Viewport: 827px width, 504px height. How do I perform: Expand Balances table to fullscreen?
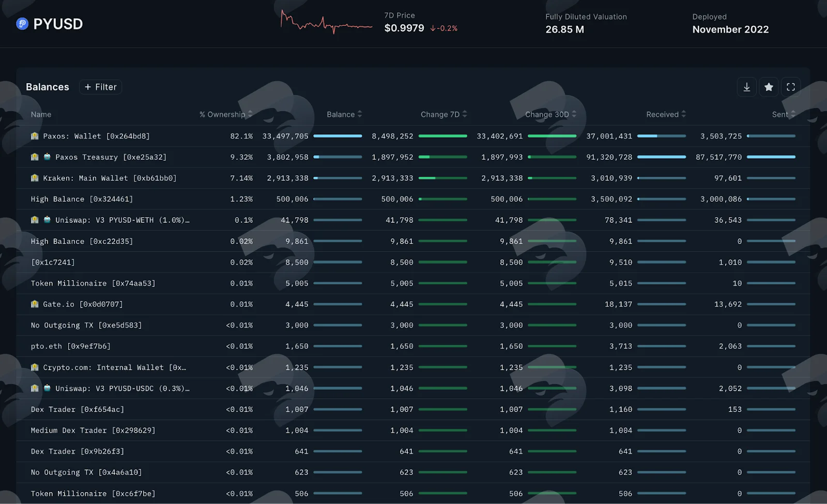[791, 87]
